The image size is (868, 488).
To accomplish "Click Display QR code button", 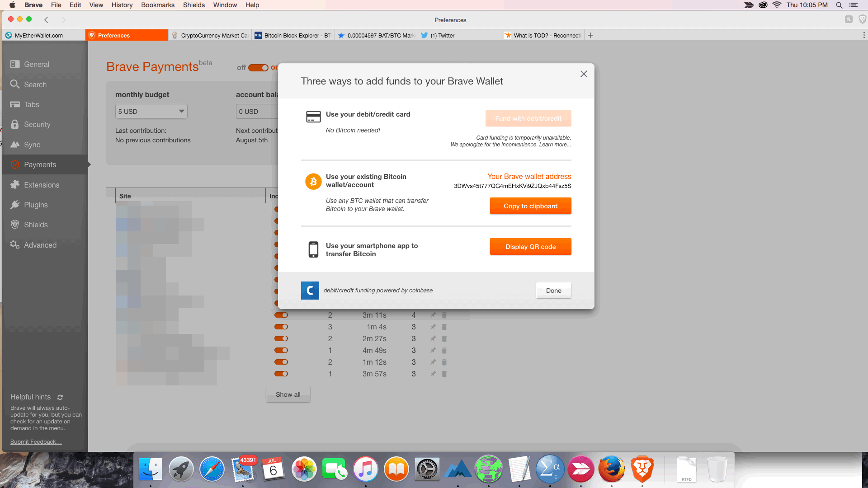I will [x=530, y=247].
